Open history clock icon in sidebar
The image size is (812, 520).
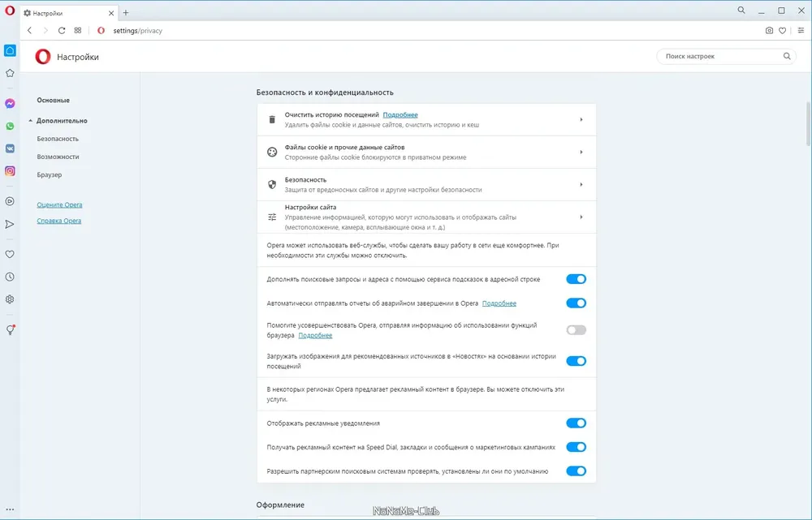(x=10, y=277)
